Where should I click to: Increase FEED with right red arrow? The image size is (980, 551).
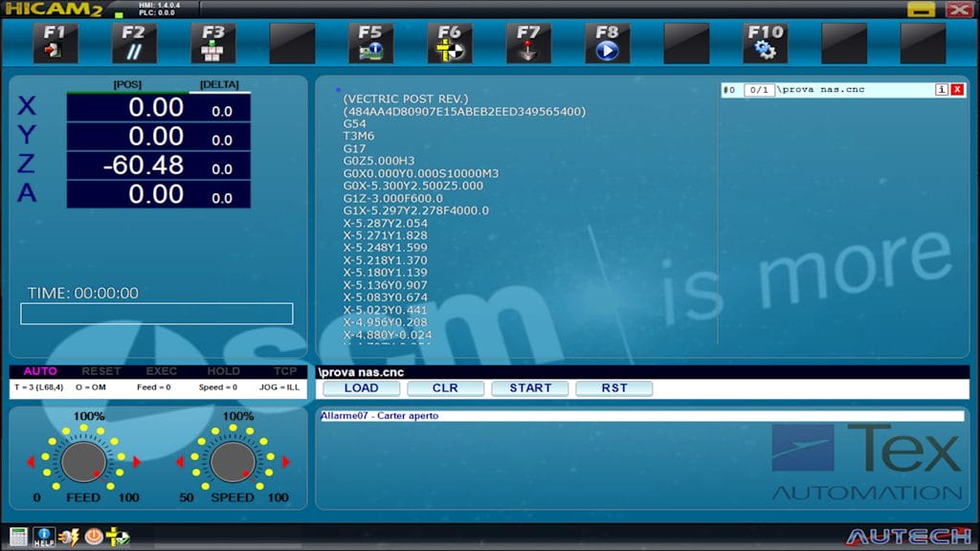(137, 463)
